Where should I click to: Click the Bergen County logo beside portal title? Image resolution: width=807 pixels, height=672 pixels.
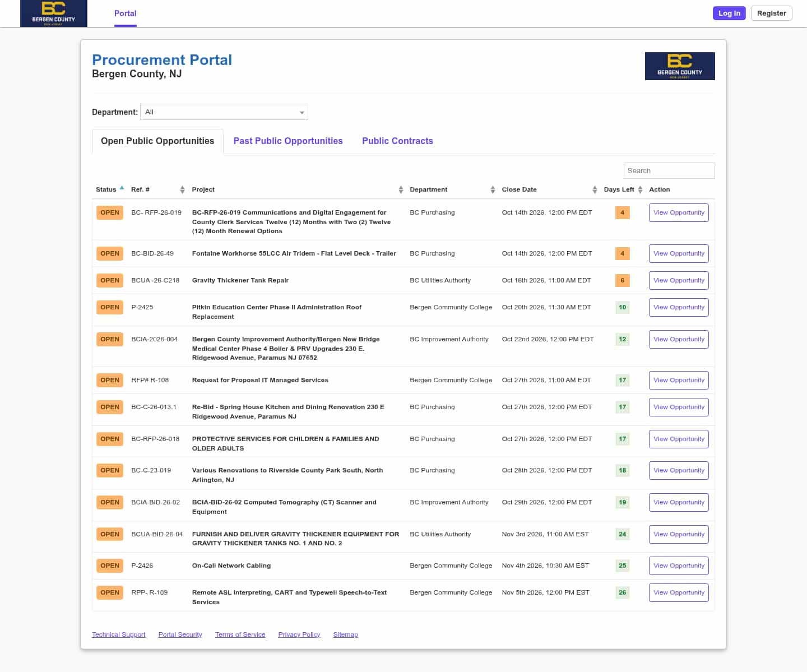[680, 66]
